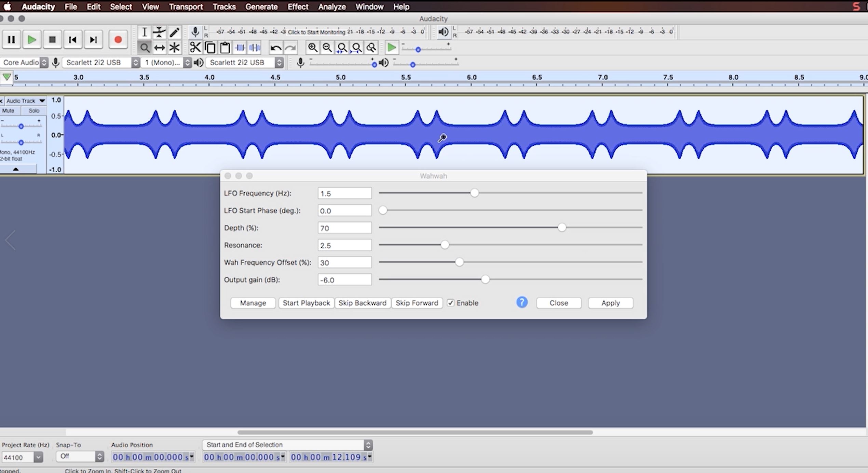Screen dimensions: 868x473
Task: Click the Undo arrow icon
Action: point(275,48)
